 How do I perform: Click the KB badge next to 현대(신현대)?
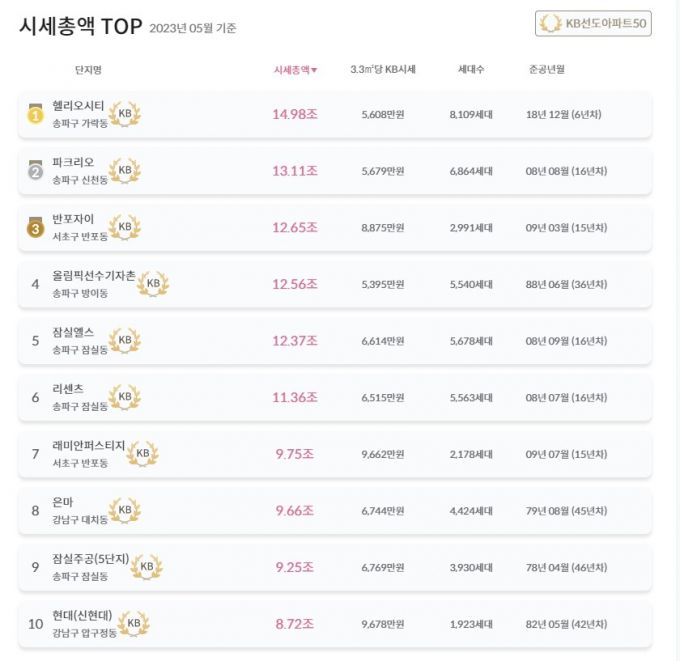click(133, 624)
